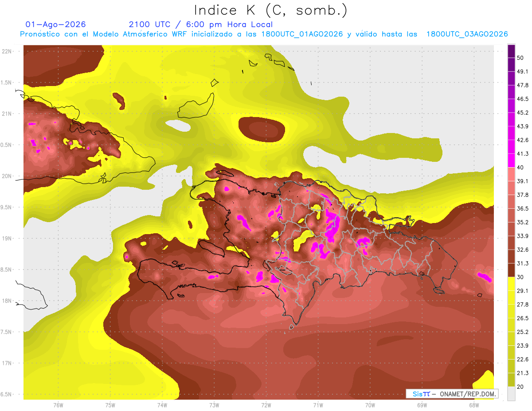The image size is (532, 411).
Task: Click the colorbar label '46.5'
Action: pyautogui.click(x=523, y=99)
